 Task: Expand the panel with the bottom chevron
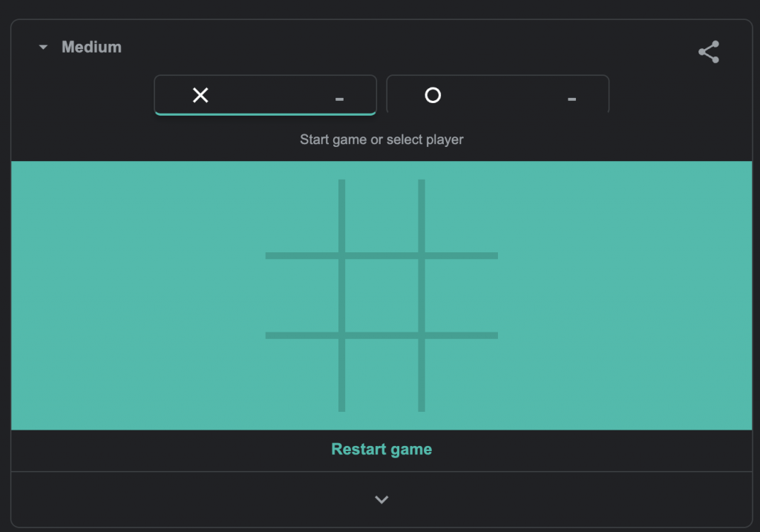381,499
